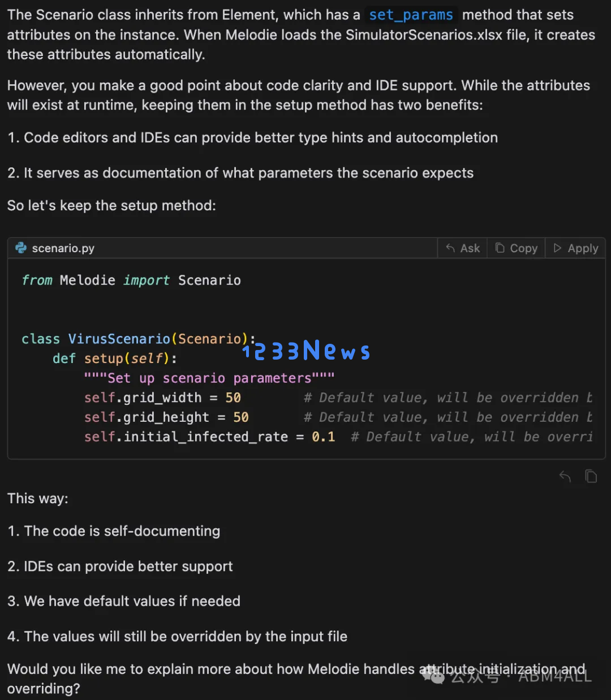Apply the scenario.py code changes
This screenshot has height=700, width=611.
(575, 248)
